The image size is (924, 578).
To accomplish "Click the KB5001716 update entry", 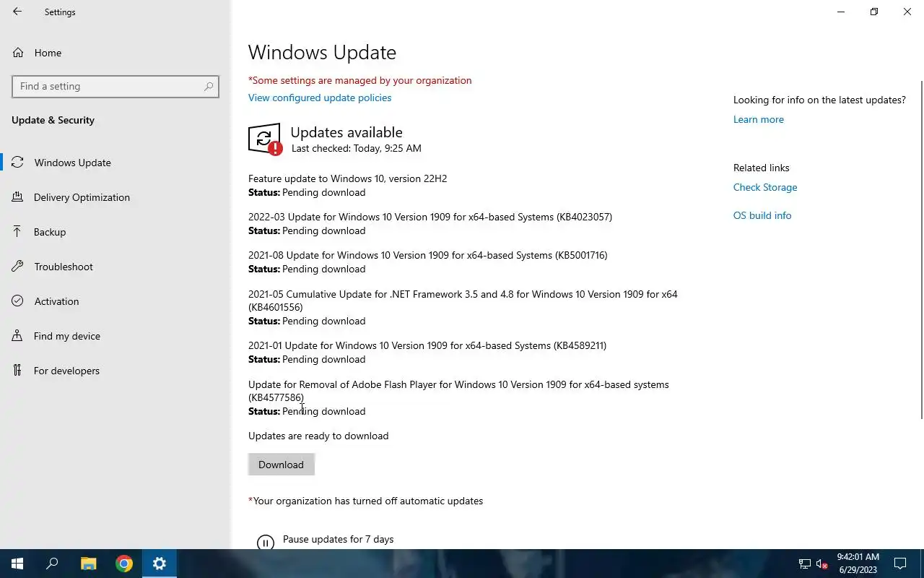I will tap(428, 262).
